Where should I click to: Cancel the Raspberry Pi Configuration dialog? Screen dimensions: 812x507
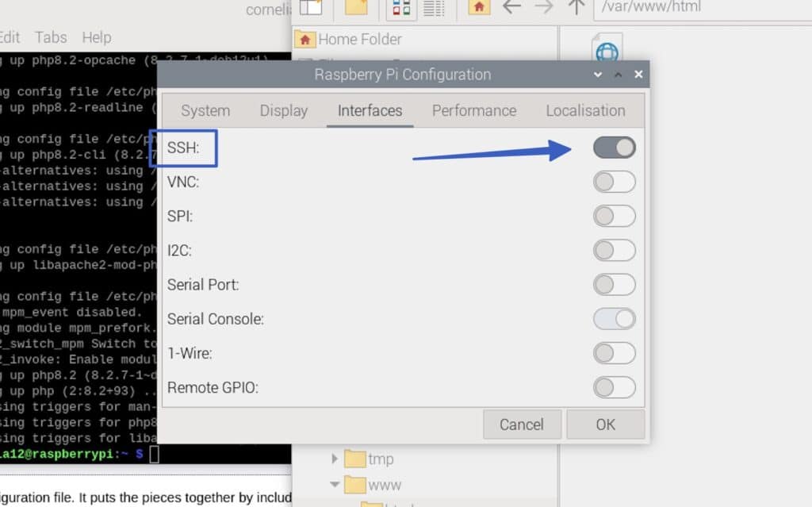522,424
